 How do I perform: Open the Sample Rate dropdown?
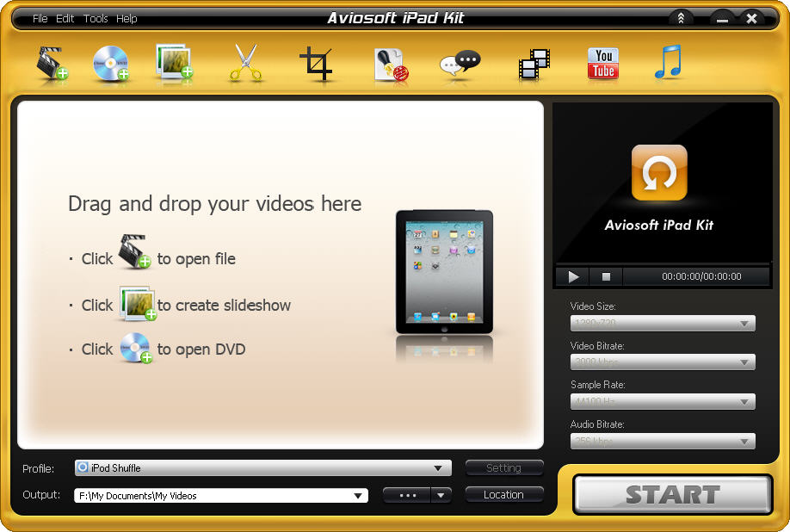(663, 401)
